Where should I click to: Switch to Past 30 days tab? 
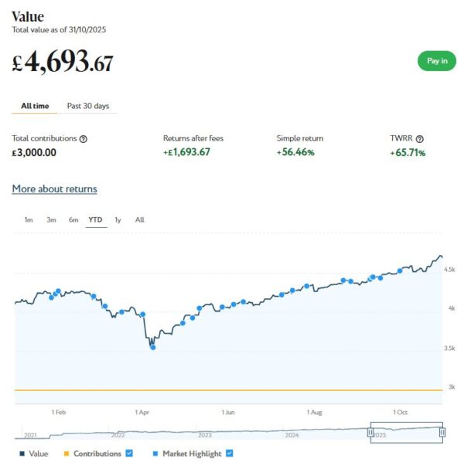[87, 105]
